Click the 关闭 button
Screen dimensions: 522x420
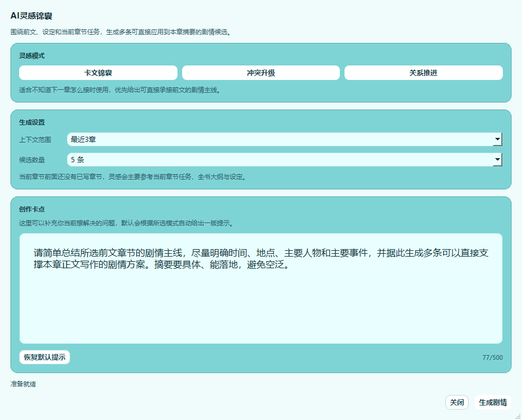pyautogui.click(x=457, y=403)
